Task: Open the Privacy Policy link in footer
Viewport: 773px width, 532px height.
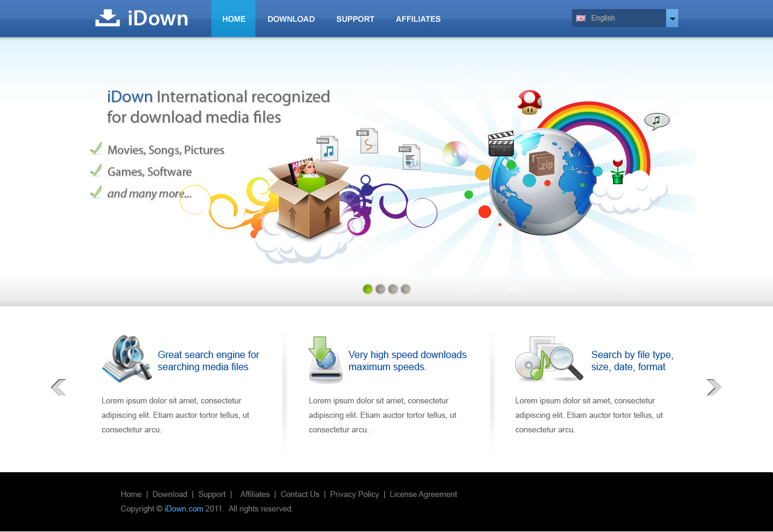Action: (354, 494)
